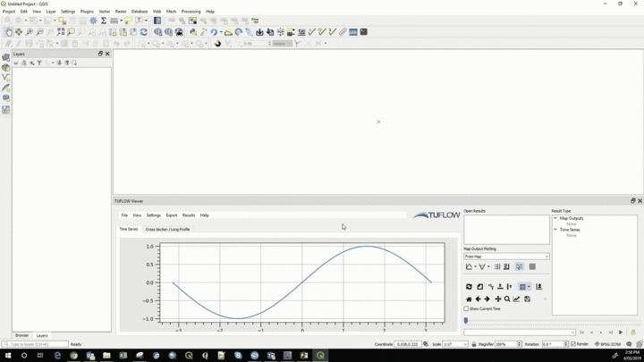Collapse the Map Outputs tree node

point(555,218)
